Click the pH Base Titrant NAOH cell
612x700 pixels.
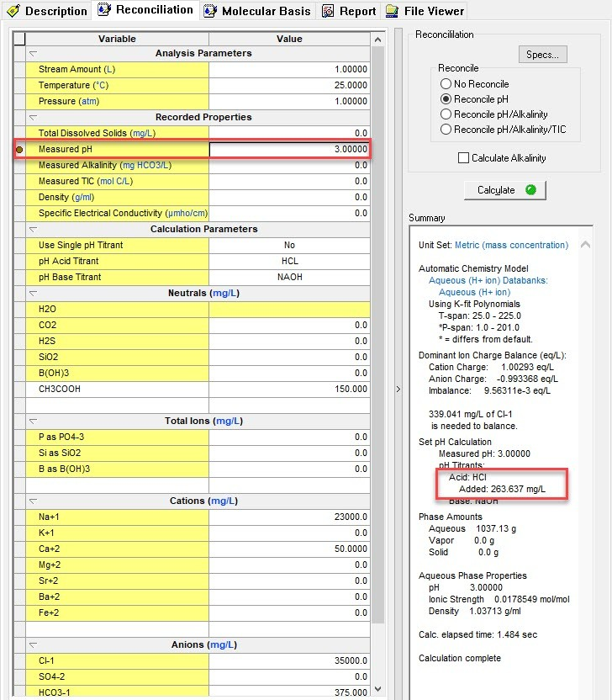pos(289,278)
